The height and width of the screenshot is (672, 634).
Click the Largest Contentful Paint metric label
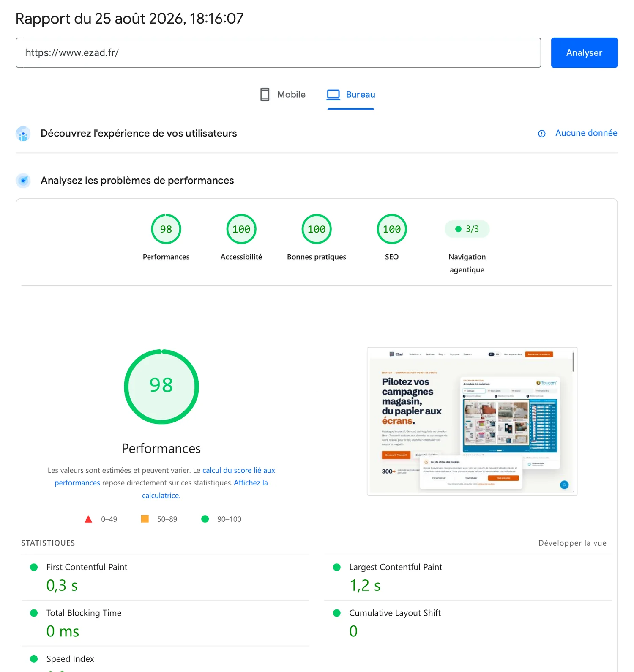point(396,567)
